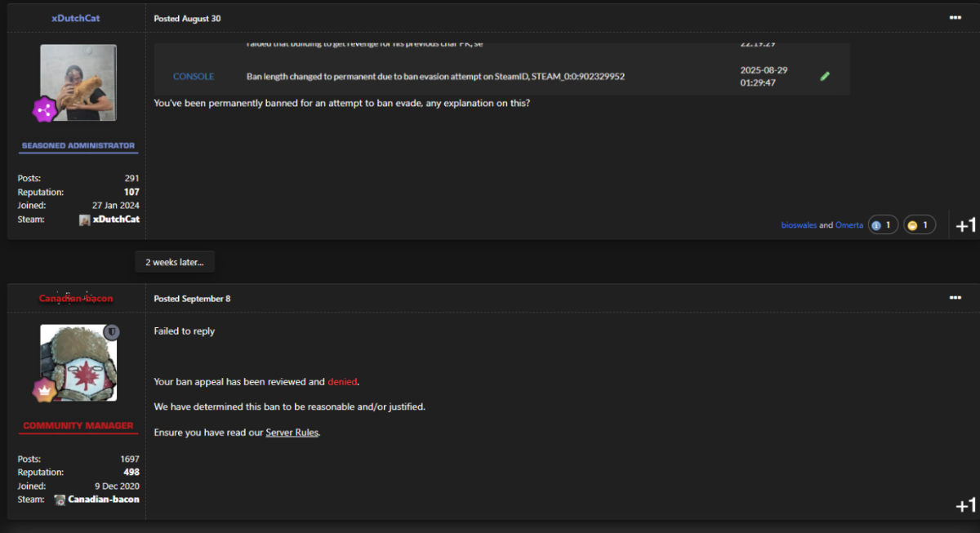The image size is (980, 533).
Task: Click the small Steam avatar beside xDutchCat
Action: click(x=84, y=220)
